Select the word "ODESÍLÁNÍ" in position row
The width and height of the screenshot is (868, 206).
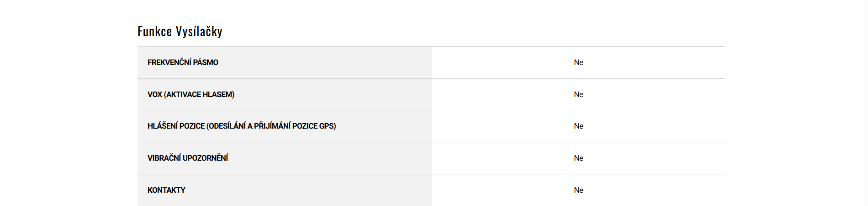click(227, 126)
